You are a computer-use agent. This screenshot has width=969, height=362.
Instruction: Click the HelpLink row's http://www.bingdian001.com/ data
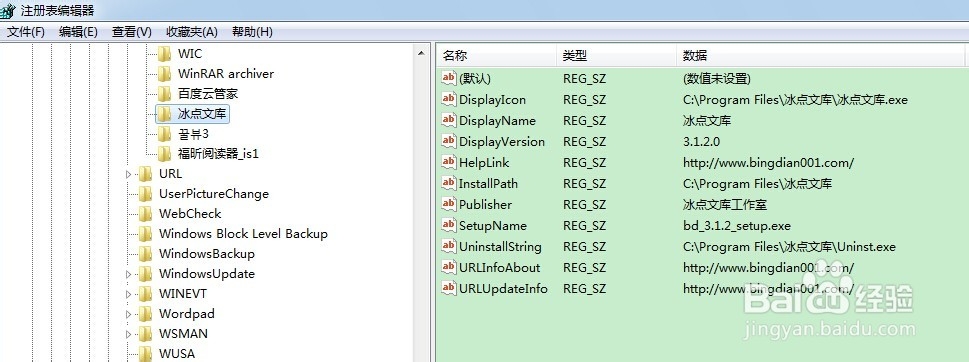click(x=768, y=162)
